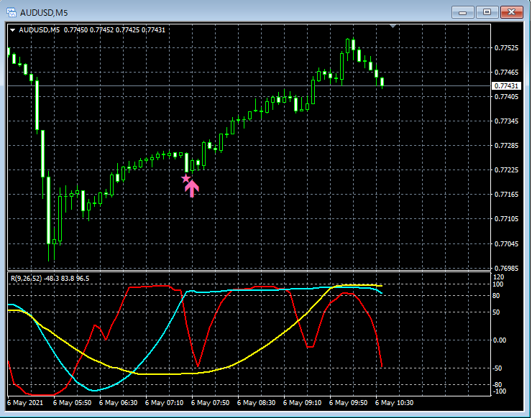Click indicator scale value -50
This screenshot has height=418, width=532.
tap(497, 368)
